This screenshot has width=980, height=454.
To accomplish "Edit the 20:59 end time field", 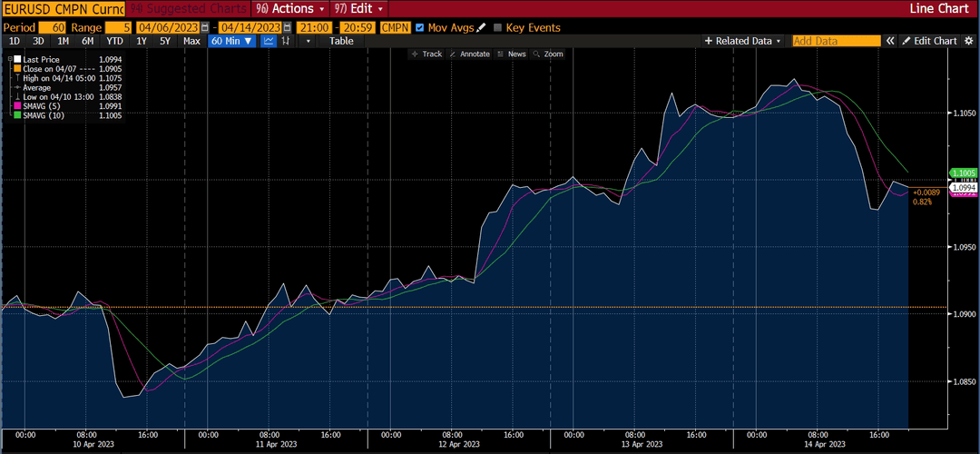I will coord(358,27).
